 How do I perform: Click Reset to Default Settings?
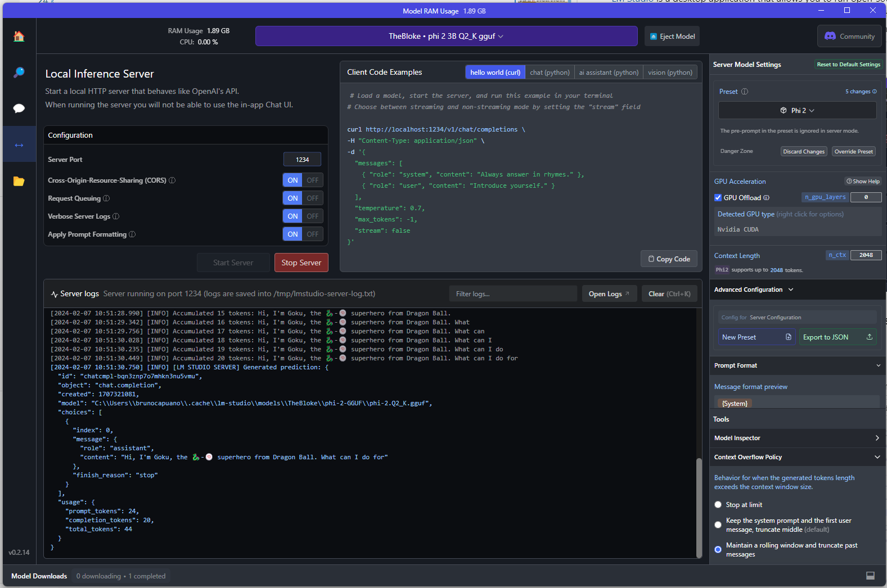(x=848, y=65)
